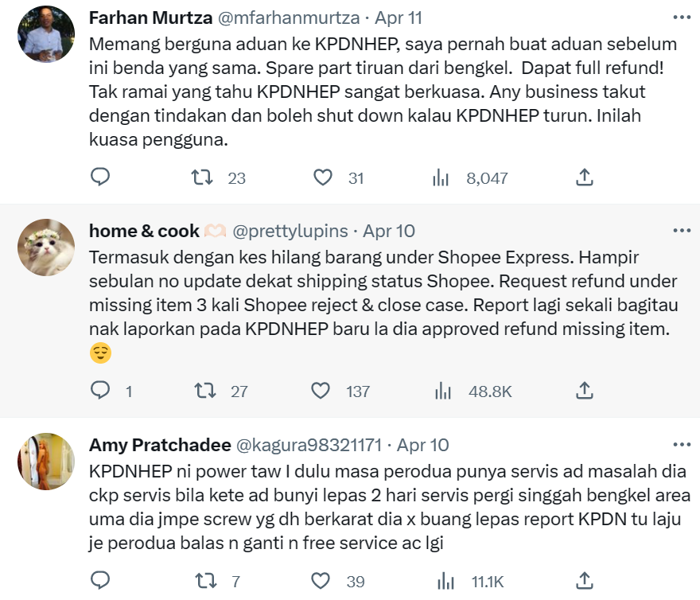Reply to Amy Pratchadee's tweet
This screenshot has width=700, height=600.
pyautogui.click(x=100, y=582)
